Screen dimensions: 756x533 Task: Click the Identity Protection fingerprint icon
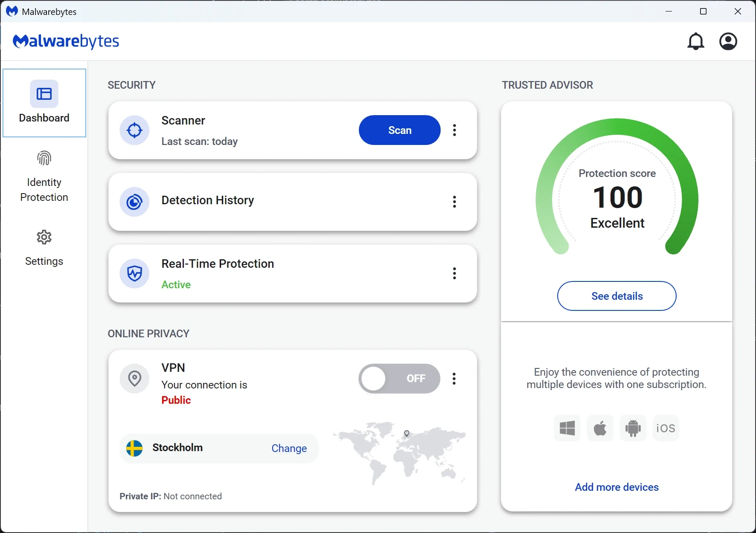coord(44,158)
